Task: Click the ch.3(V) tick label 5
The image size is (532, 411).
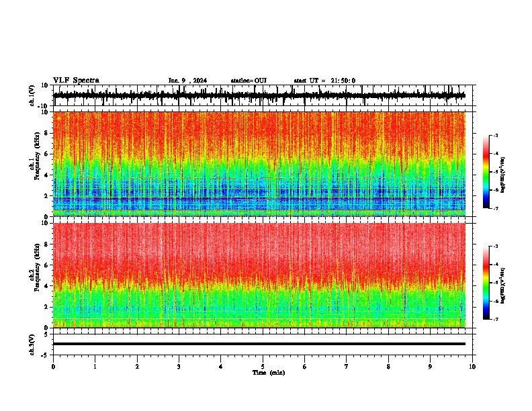Action: pyautogui.click(x=46, y=334)
